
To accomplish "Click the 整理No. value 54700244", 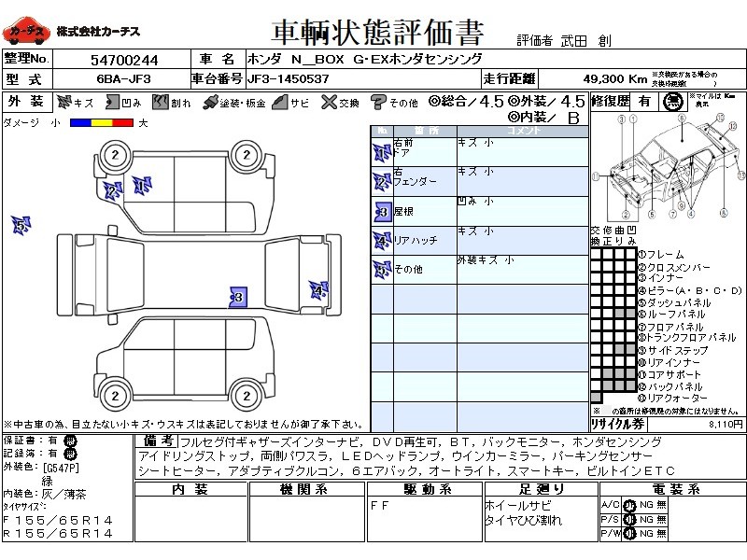I will [124, 60].
